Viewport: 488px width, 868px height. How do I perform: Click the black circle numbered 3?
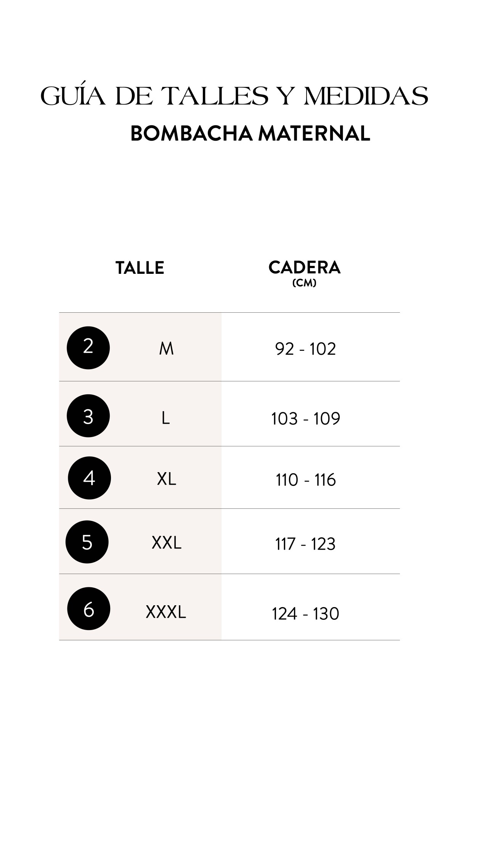coord(88,416)
